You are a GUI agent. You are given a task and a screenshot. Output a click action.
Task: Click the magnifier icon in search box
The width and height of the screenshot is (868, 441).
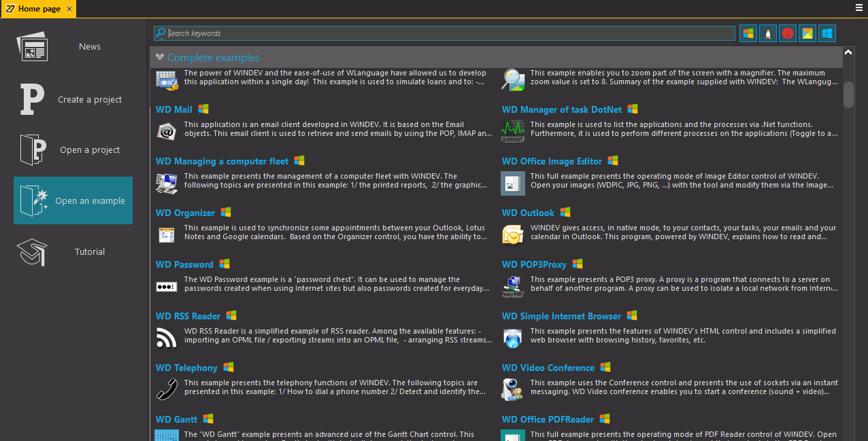(161, 33)
